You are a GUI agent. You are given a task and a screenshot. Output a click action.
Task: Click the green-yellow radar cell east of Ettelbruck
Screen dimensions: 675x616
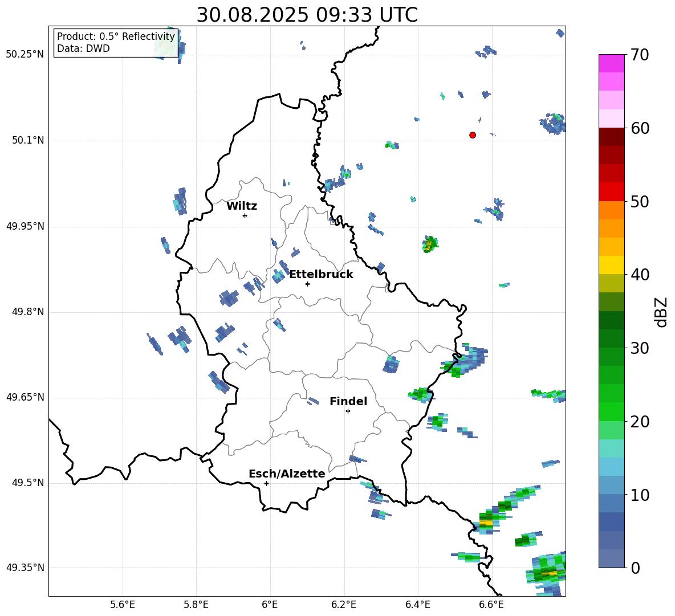click(430, 244)
